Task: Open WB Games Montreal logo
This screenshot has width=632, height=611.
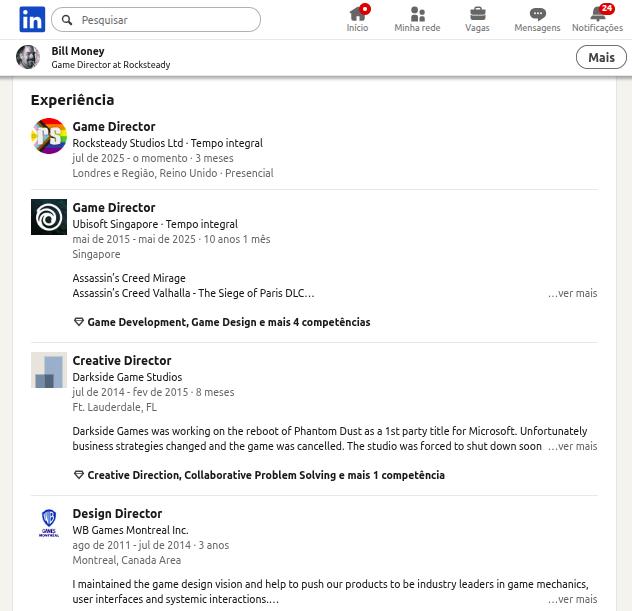Action: point(49,523)
